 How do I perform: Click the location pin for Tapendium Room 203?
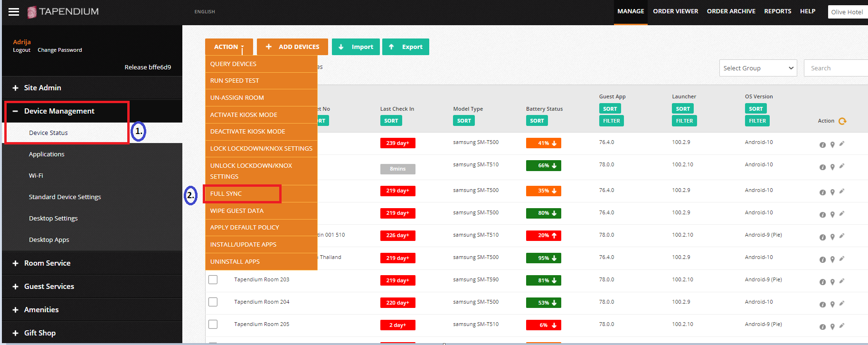pyautogui.click(x=832, y=282)
